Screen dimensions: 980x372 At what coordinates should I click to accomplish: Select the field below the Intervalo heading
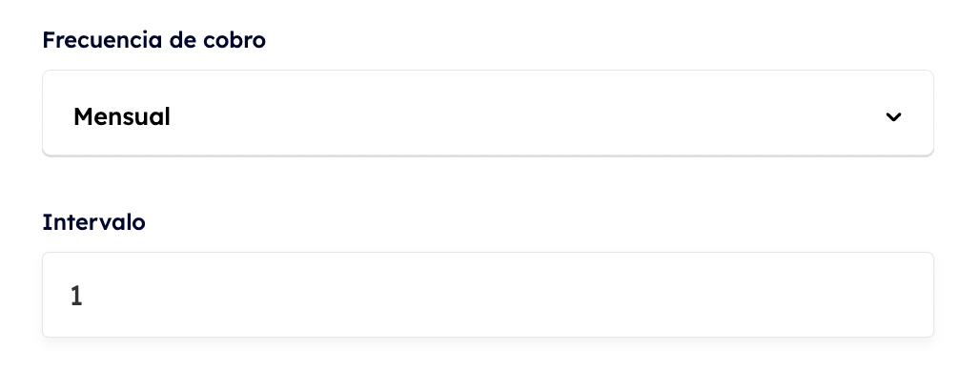pyautogui.click(x=488, y=295)
